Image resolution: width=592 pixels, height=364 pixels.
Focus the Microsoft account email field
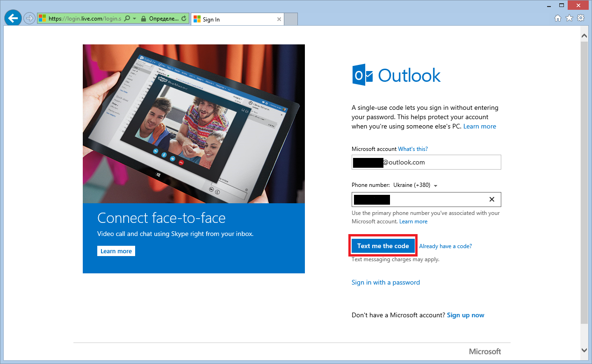[x=426, y=162]
